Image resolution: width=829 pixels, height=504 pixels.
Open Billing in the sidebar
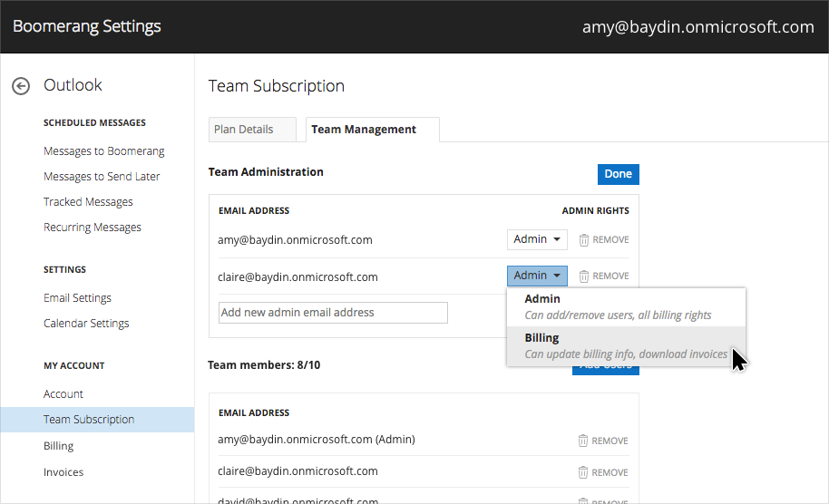point(59,446)
